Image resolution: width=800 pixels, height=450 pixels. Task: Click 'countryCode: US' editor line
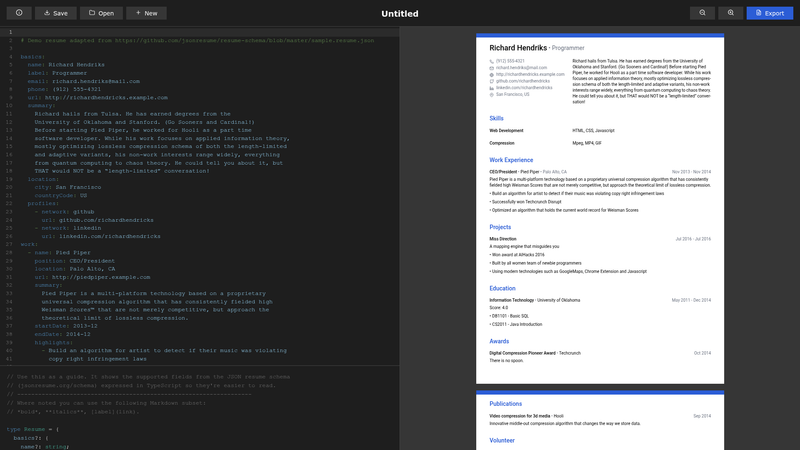coord(61,195)
